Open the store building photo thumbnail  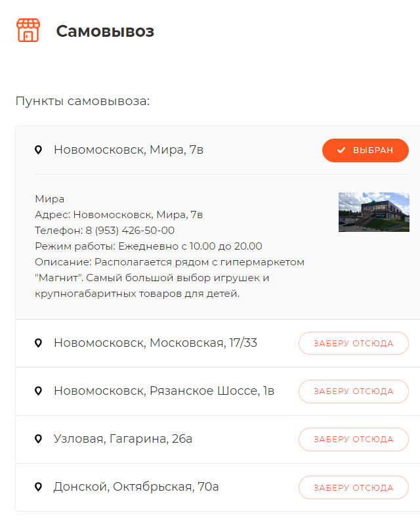[x=373, y=212]
